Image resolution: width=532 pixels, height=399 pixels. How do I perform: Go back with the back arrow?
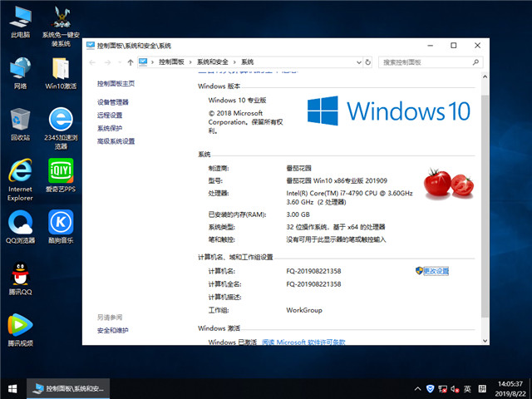(92, 62)
